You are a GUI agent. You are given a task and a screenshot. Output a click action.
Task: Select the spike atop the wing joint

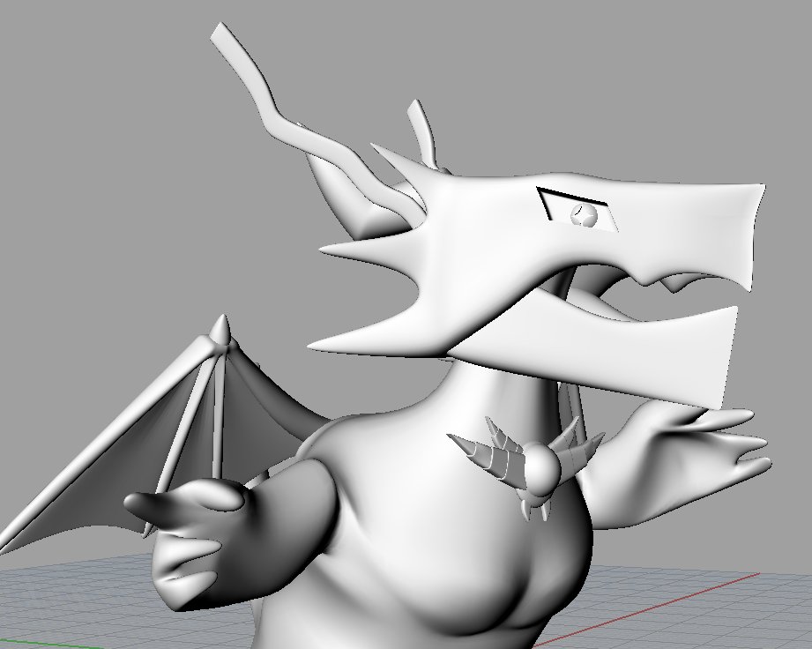[223, 332]
